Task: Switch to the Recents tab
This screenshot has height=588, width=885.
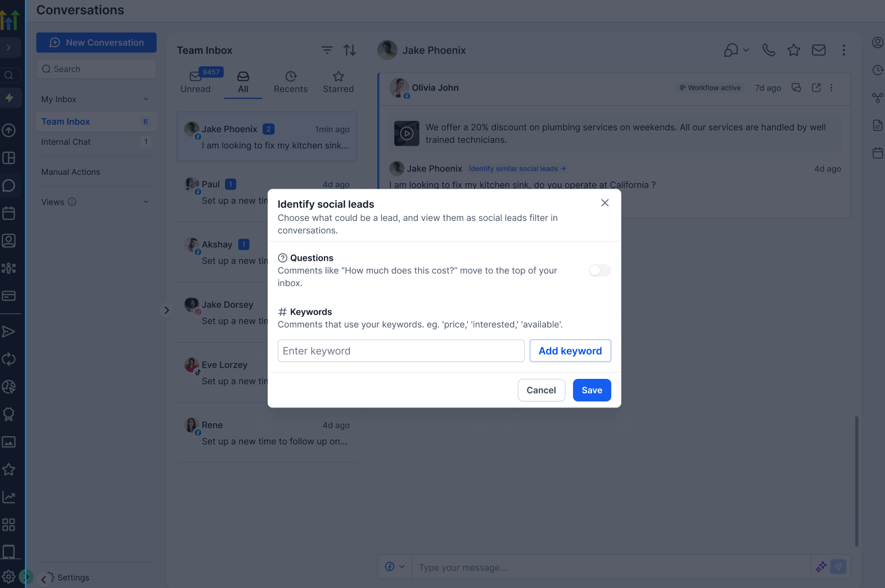Action: pyautogui.click(x=291, y=82)
